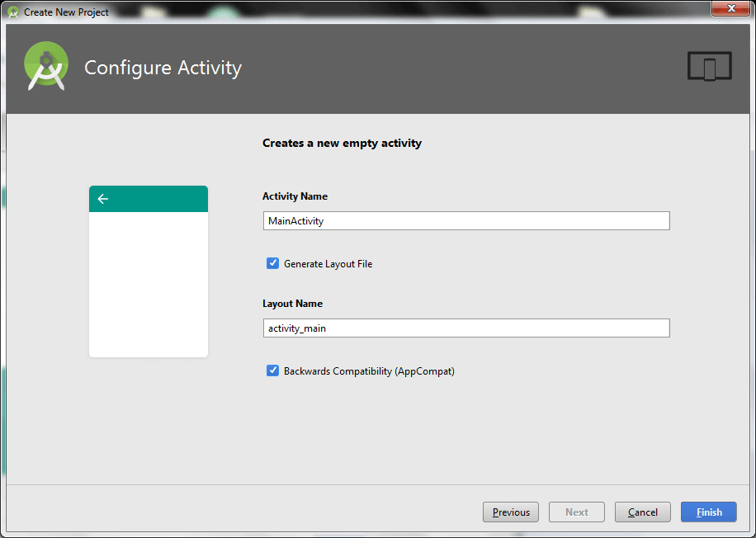Disable Backwards Compatibility (AppCompat) checkbox
The image size is (756, 538).
(272, 370)
